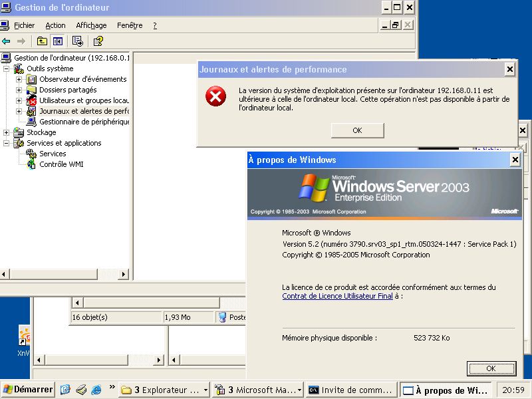Viewport: 532px width, 399px height.
Task: Click OK in À propos de Windows
Action: click(491, 368)
